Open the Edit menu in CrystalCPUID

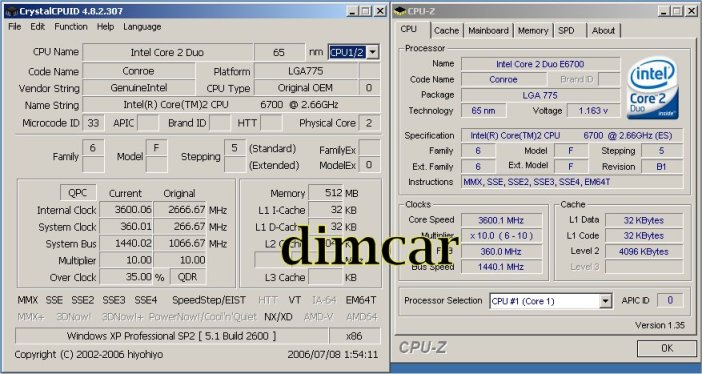coord(38,27)
